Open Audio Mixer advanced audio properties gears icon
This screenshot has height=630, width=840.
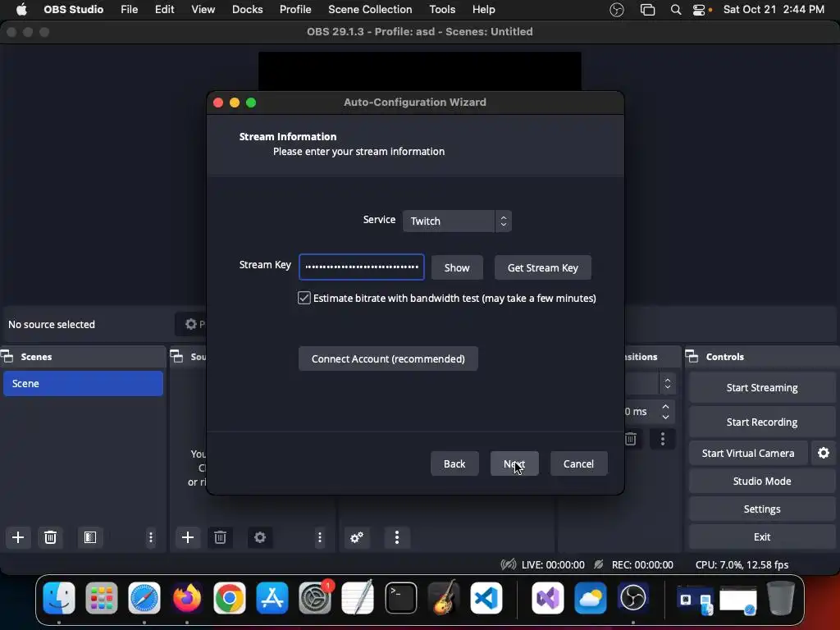pos(357,537)
